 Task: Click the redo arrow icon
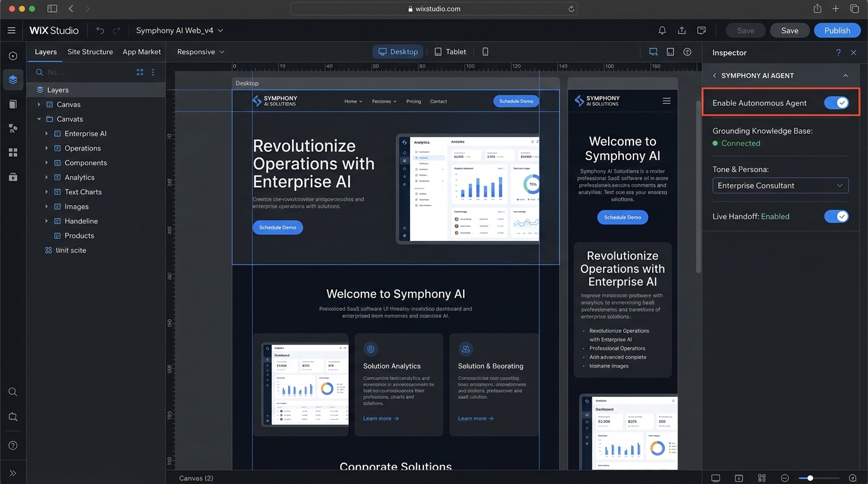(x=117, y=30)
